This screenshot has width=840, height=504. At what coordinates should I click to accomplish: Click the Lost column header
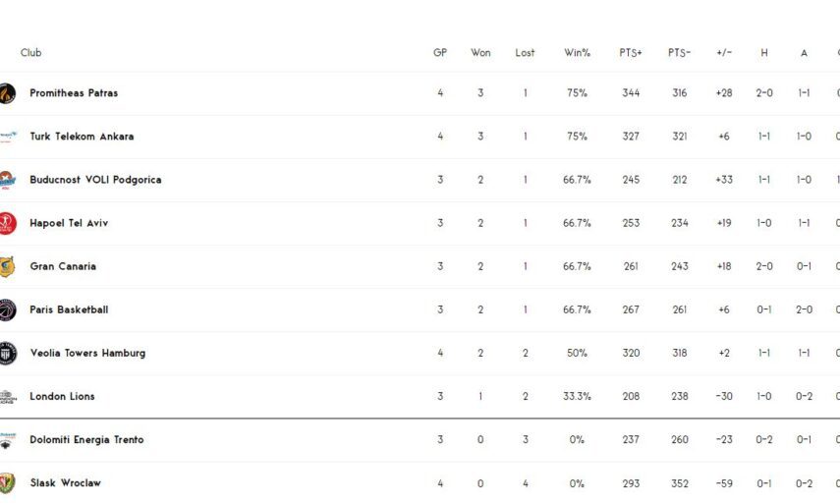tap(526, 53)
